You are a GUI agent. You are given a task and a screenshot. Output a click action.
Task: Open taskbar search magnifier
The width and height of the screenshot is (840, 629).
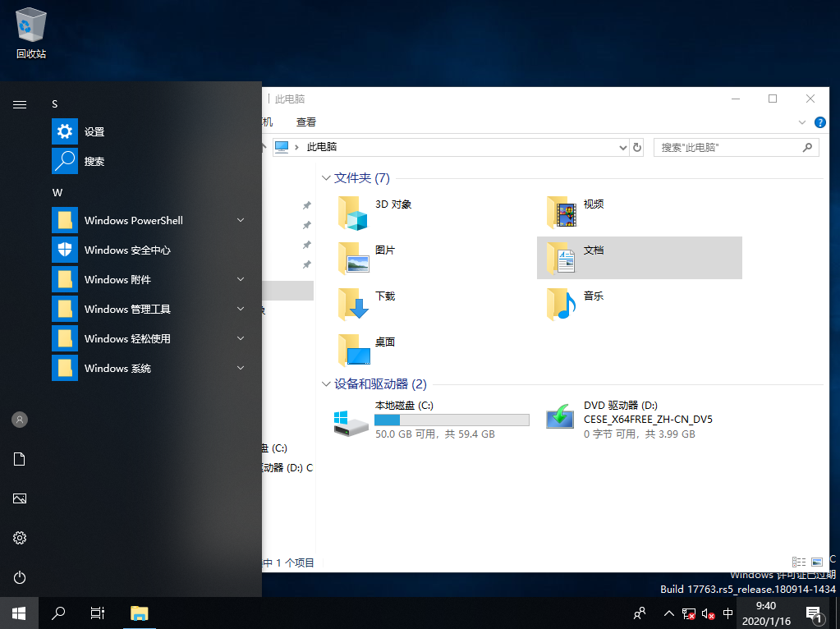tap(57, 613)
